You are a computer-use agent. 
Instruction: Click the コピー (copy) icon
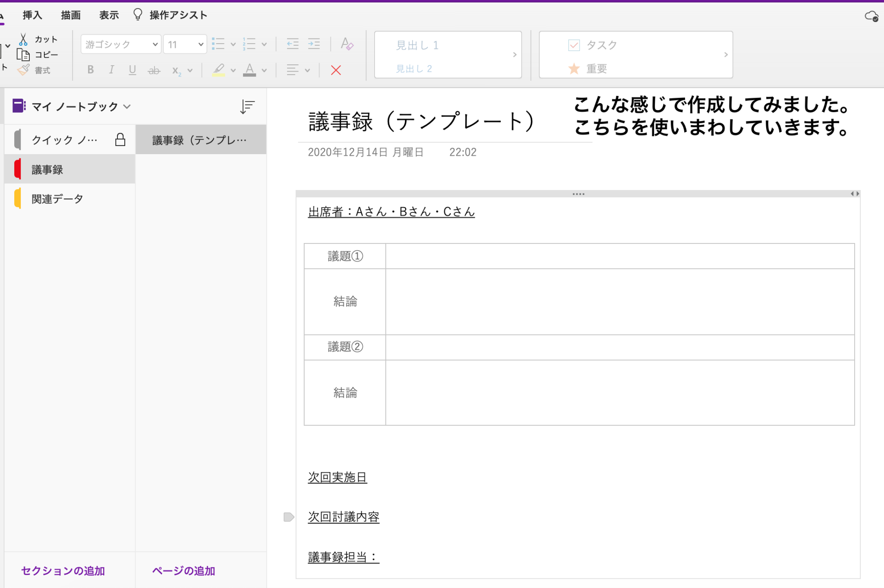click(24, 54)
